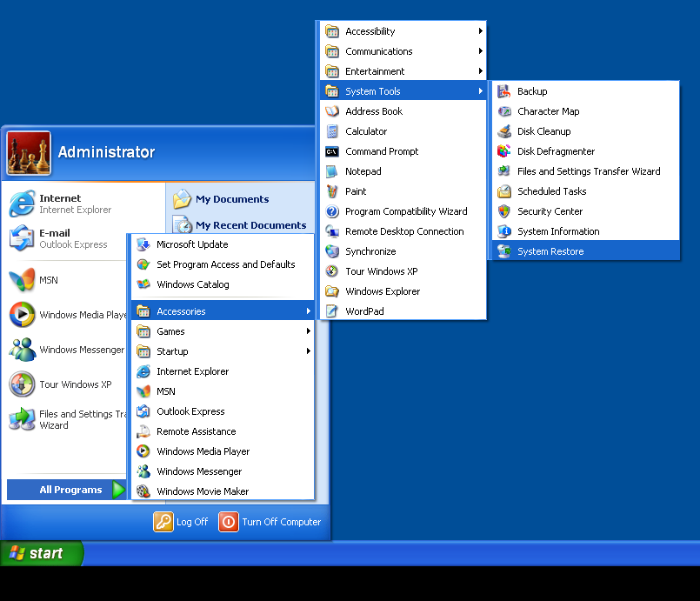Click the Accessibility folder icon
The width and height of the screenshot is (700, 601).
332,30
